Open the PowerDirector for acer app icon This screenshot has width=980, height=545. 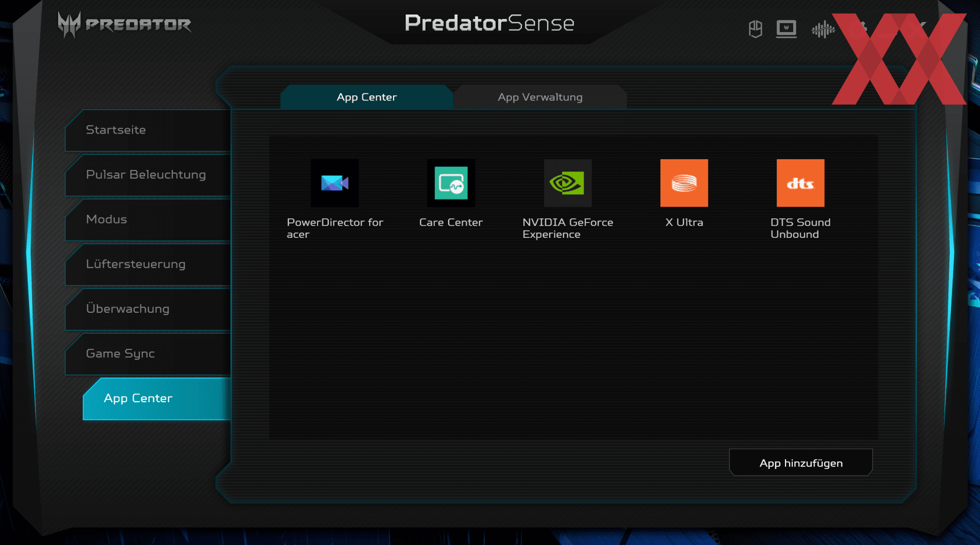[x=335, y=183]
